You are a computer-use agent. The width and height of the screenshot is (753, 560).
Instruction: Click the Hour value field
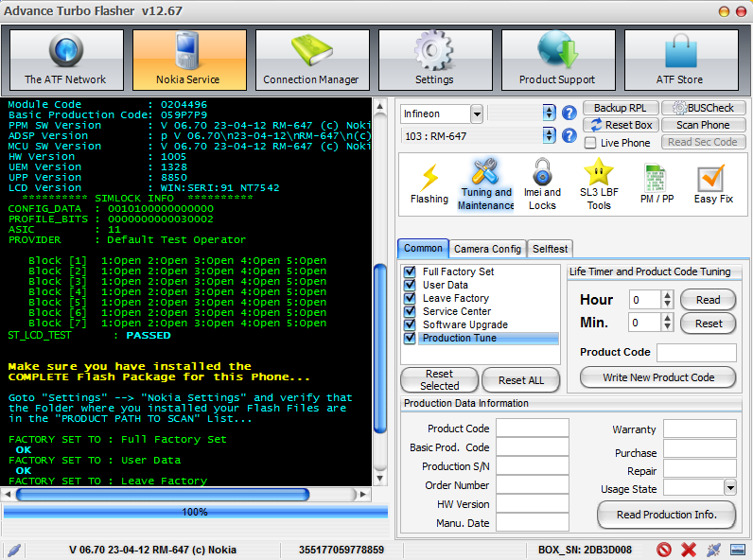[645, 300]
